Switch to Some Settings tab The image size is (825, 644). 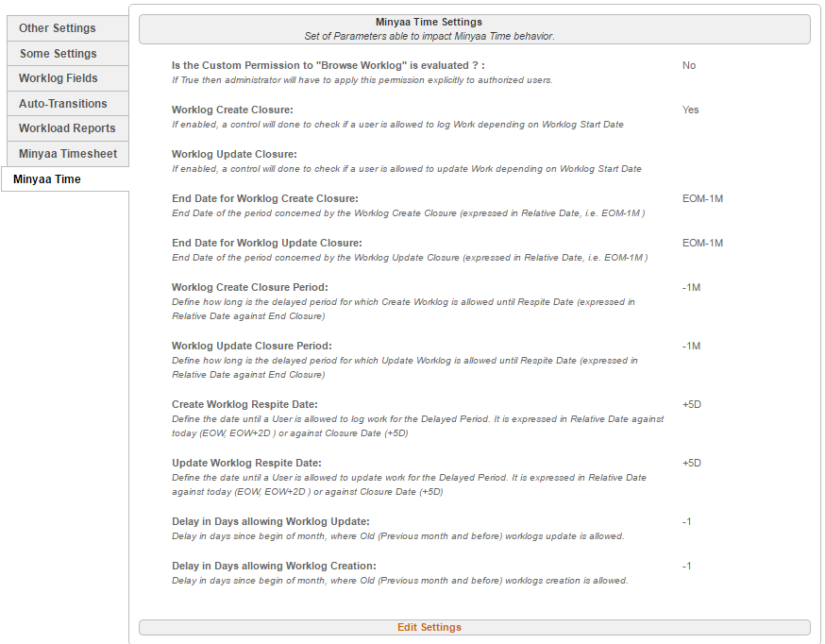[x=68, y=54]
